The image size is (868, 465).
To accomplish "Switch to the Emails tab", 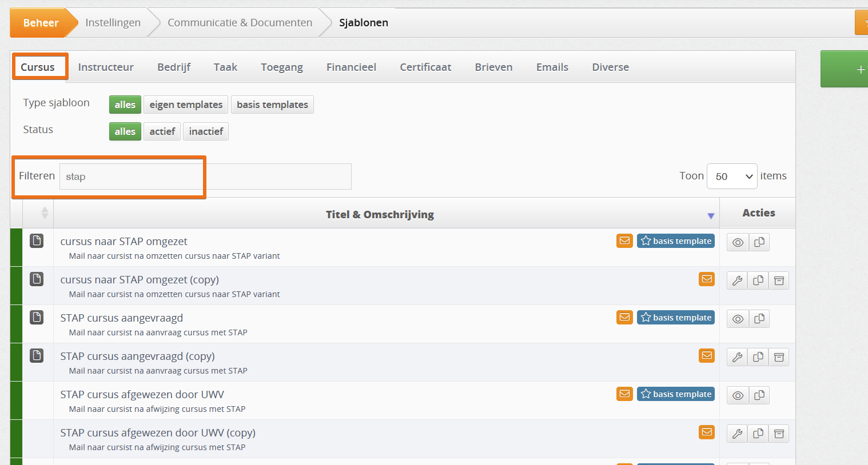I will point(552,67).
